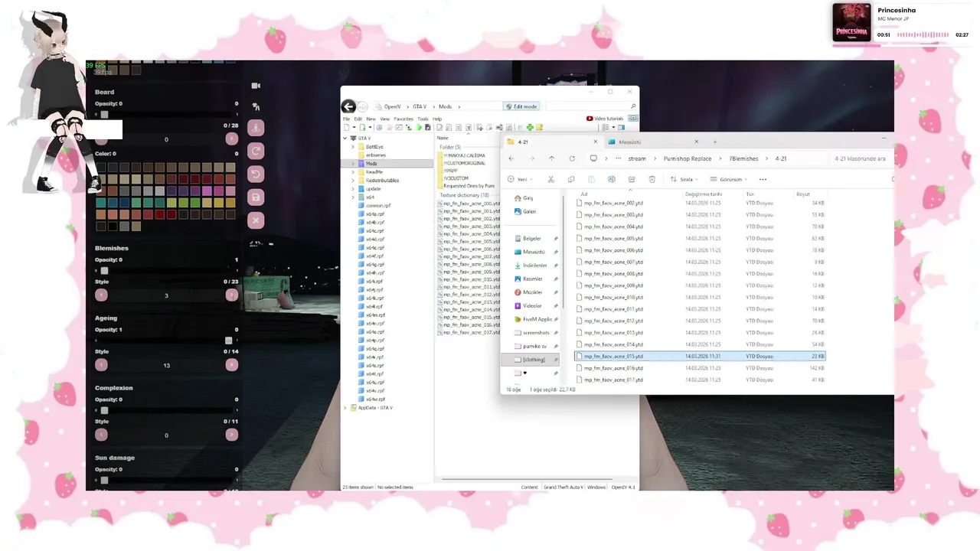Click the pink person icon in game menu

[256, 128]
